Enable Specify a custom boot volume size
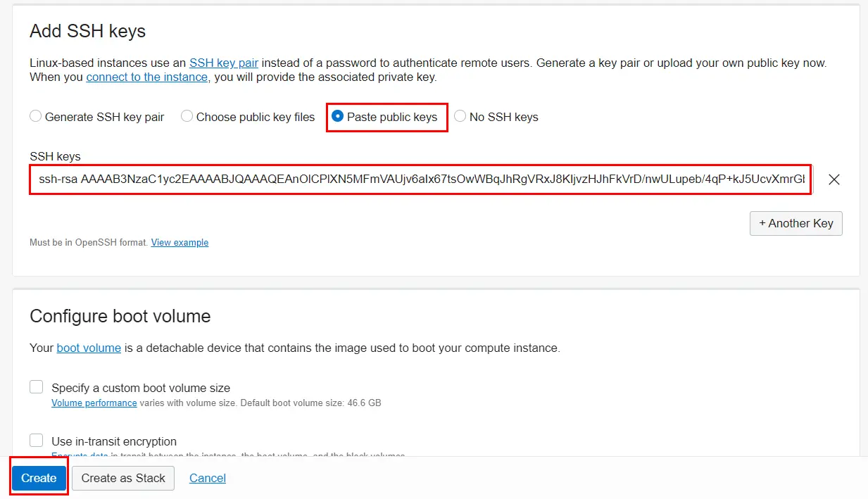This screenshot has width=868, height=499. (x=37, y=387)
